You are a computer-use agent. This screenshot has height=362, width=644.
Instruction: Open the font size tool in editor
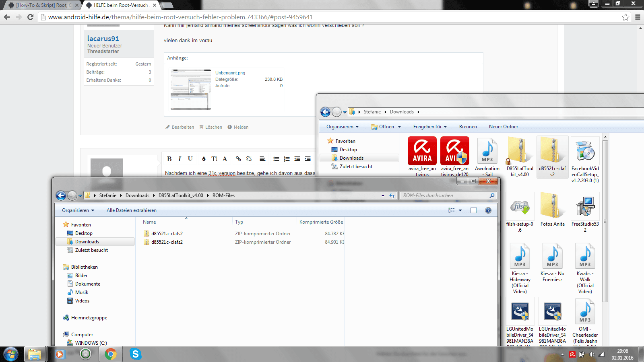[214, 159]
